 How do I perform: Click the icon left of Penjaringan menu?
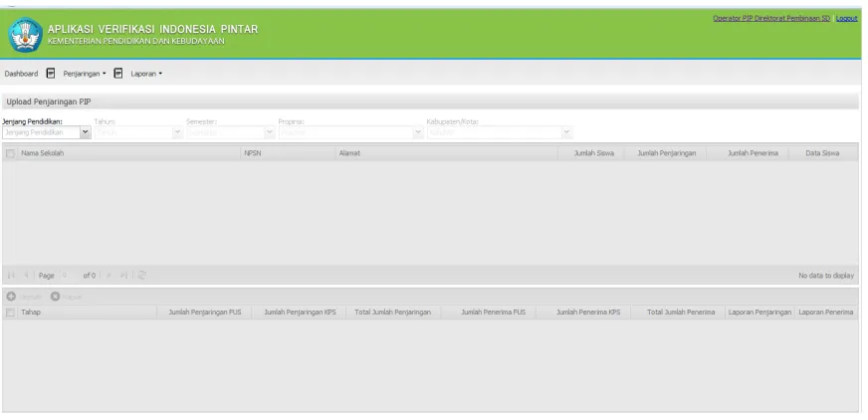click(51, 73)
